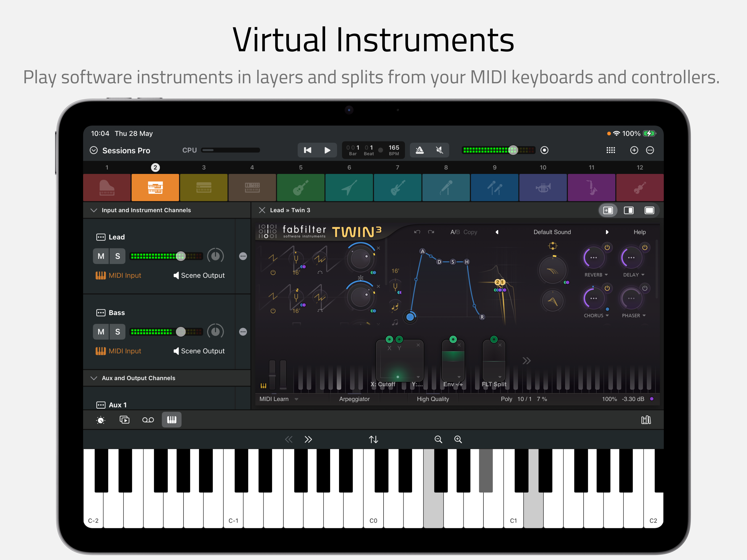Select the orange keyboard scene 2
747x560 pixels.
(155, 187)
